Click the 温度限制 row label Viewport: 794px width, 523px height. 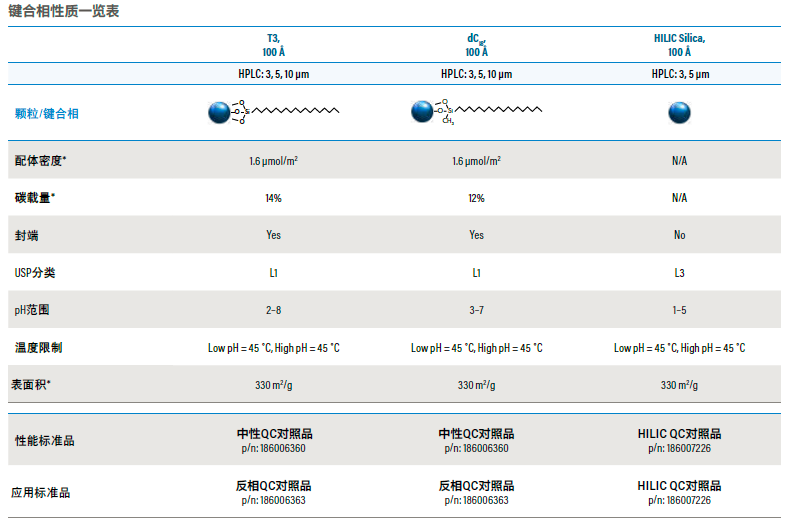(38, 347)
